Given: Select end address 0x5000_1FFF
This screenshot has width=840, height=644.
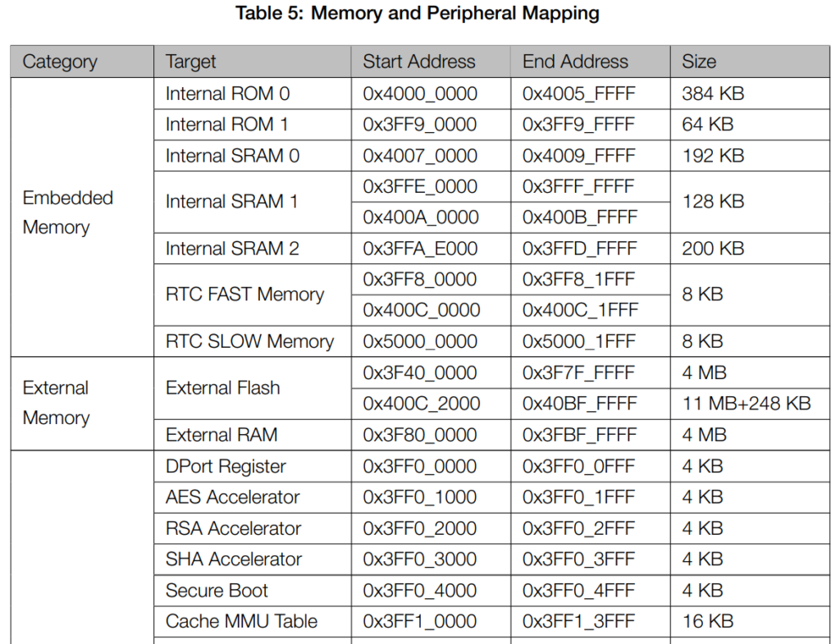Looking at the screenshot, I should pyautogui.click(x=578, y=341).
